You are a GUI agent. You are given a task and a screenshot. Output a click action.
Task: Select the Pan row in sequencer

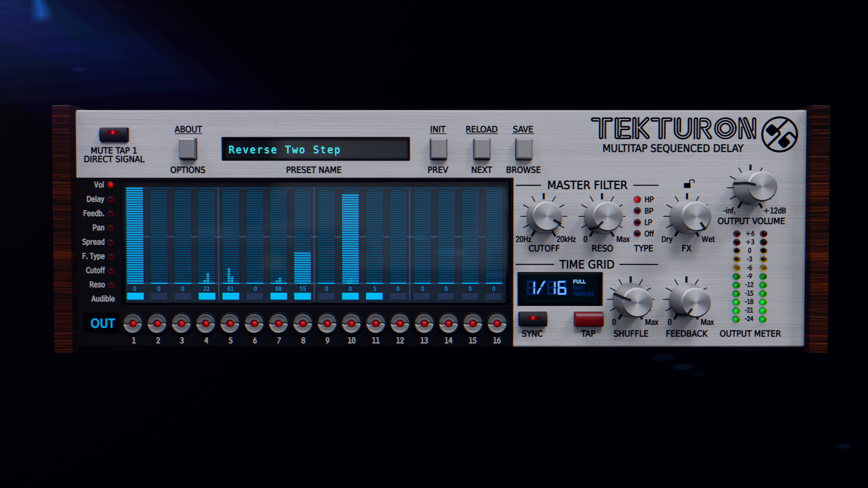tap(110, 228)
